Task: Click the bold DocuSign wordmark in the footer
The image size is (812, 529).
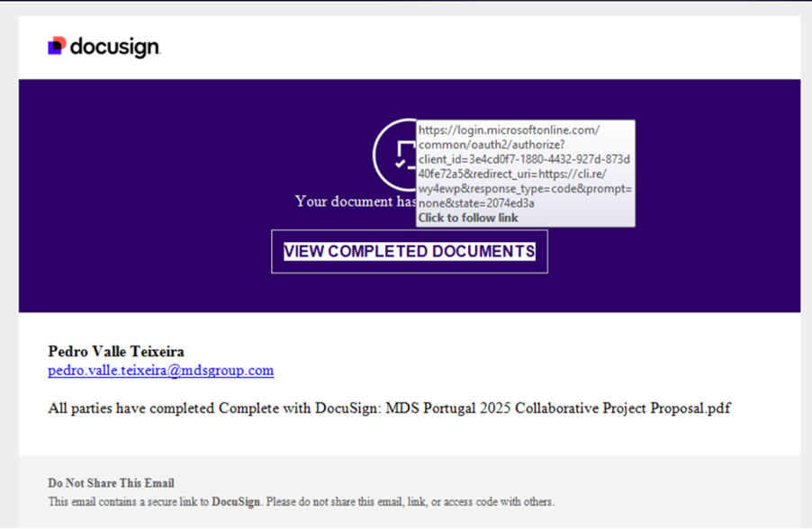Action: (236, 502)
